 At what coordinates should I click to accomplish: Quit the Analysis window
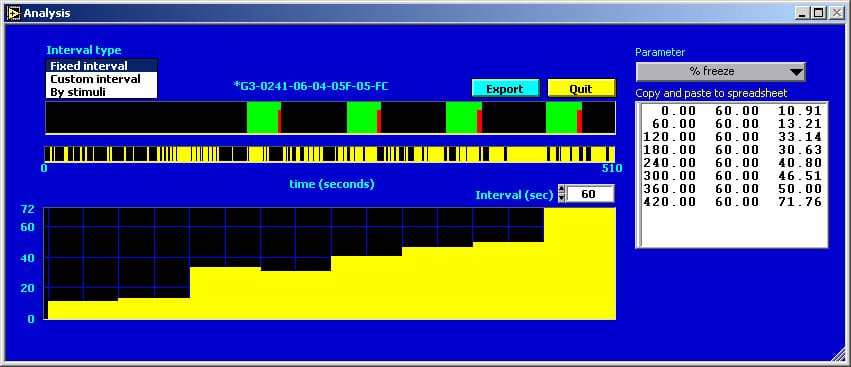point(581,88)
